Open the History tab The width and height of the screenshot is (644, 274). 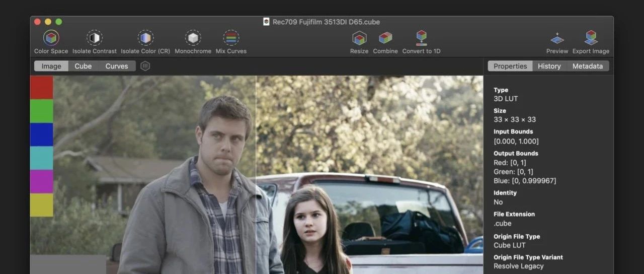[549, 66]
